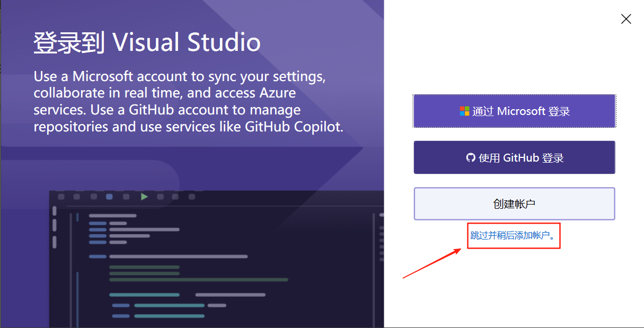Click the dialog close X in the corner

point(626,19)
